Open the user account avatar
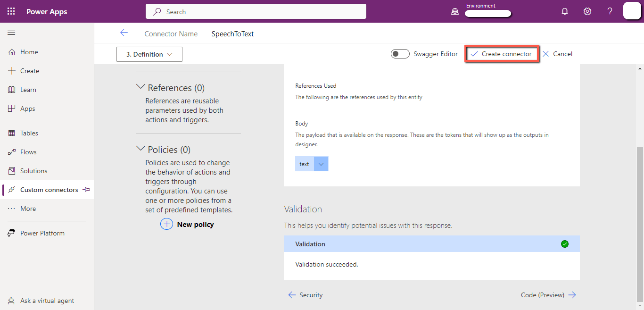This screenshot has height=310, width=644. 632,11
